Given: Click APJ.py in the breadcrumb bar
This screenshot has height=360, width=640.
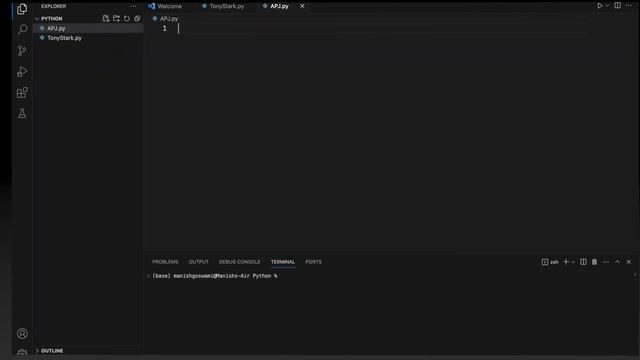Looking at the screenshot, I should coord(165,18).
